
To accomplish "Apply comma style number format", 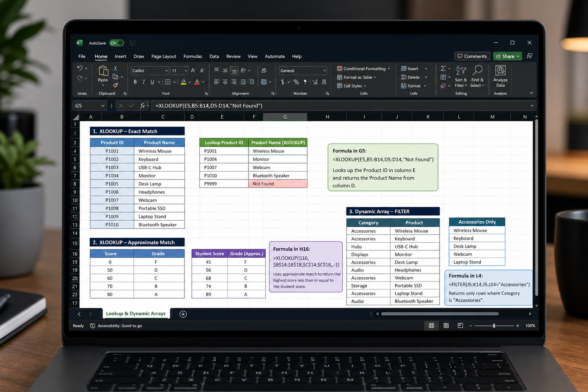I will (305, 82).
